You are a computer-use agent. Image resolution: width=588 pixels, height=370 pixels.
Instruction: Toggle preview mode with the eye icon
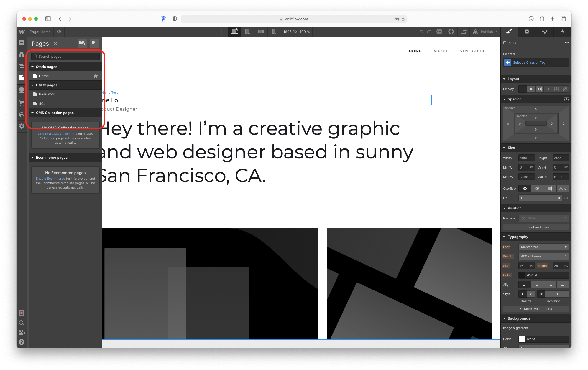coord(59,32)
